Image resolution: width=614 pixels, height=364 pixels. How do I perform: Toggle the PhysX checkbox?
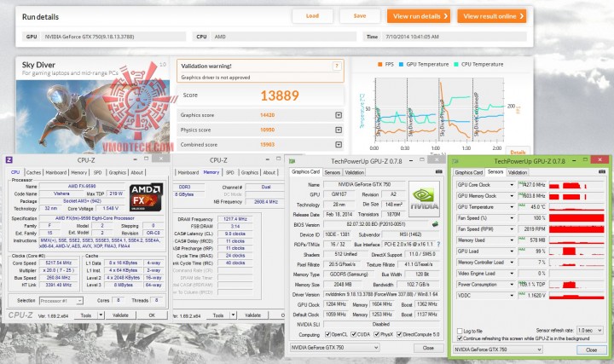pos(376,335)
